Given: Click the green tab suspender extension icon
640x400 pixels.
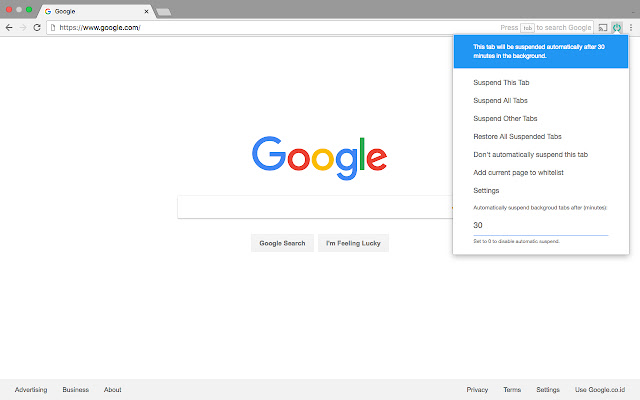Looking at the screenshot, I should 617,28.
